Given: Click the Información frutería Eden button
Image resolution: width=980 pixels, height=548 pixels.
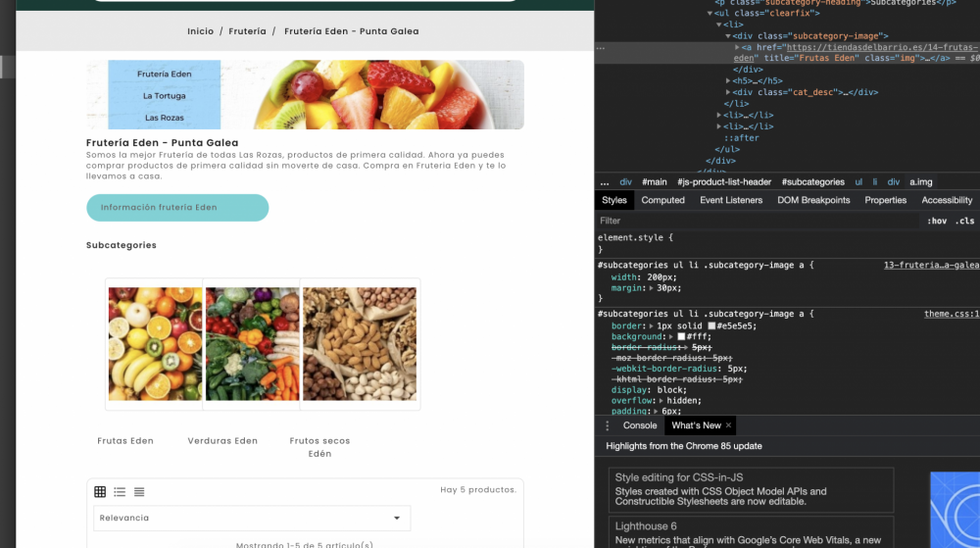Looking at the screenshot, I should click(177, 208).
